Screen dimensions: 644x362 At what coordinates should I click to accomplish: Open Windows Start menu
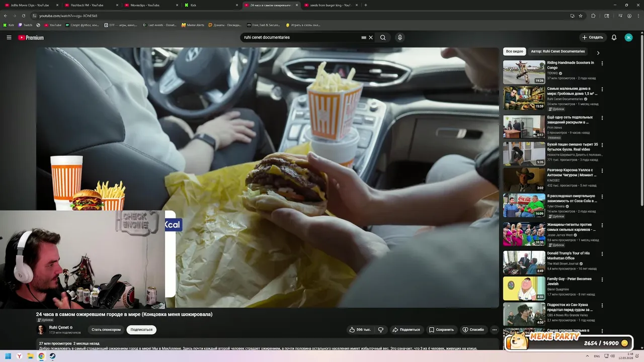pyautogui.click(x=8, y=356)
